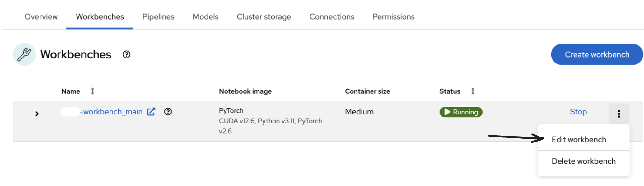
Task: Open the Workbenches help question-mark icon
Action: (126, 54)
